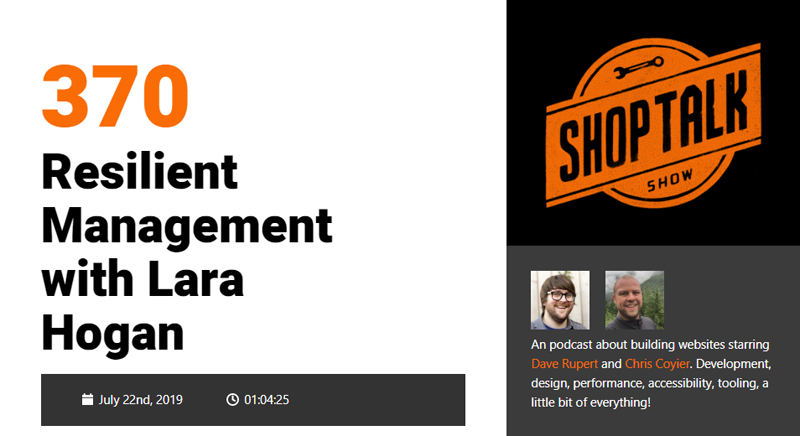Click the word SHOW in the logo
The image size is (800, 436).
click(670, 180)
